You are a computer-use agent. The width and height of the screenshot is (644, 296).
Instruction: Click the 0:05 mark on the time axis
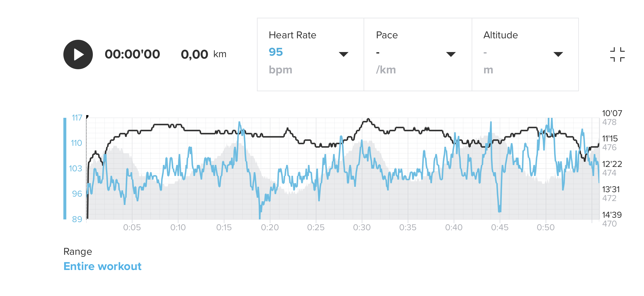click(132, 227)
